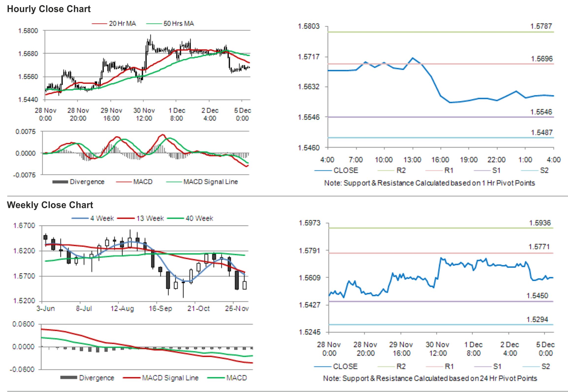Click the 1.5696 R1 level value
Viewport: 568px width, 392px height.
(542, 59)
